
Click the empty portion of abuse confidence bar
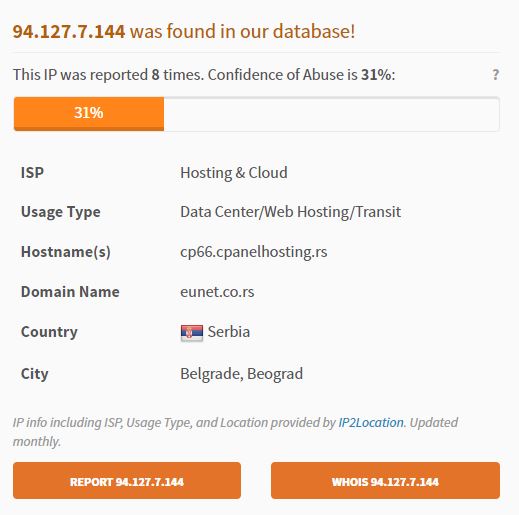(331, 114)
